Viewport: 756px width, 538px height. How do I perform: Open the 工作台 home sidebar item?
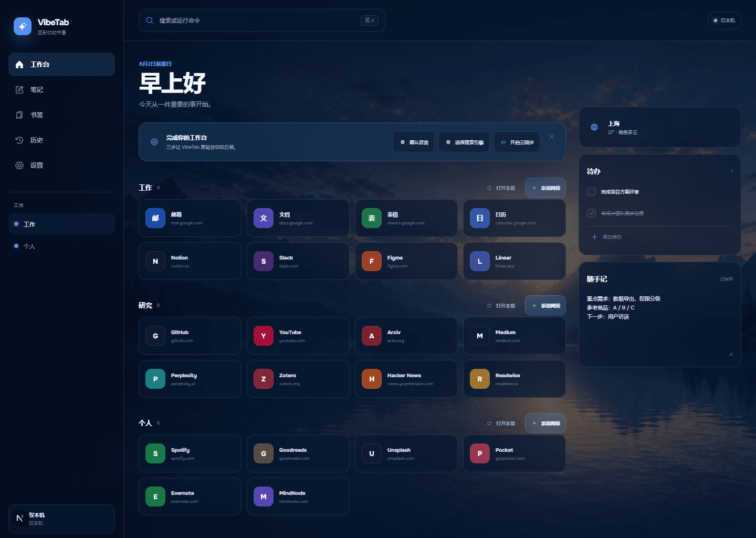pos(61,64)
